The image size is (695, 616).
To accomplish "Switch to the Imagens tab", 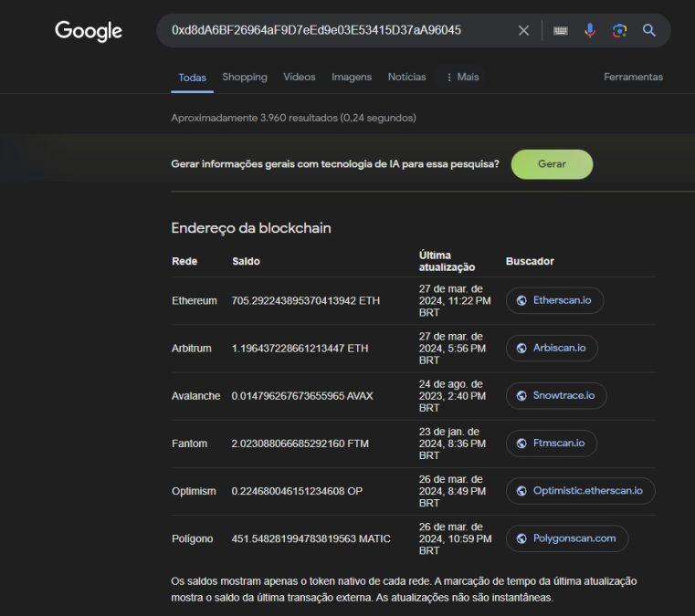I will 352,77.
